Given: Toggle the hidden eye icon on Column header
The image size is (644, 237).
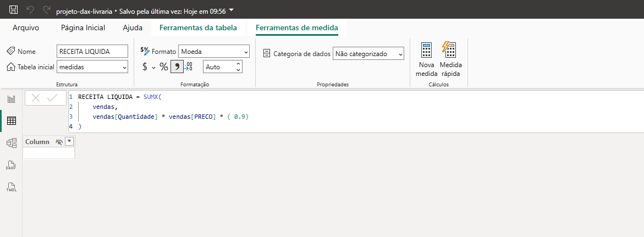Looking at the screenshot, I should tap(59, 142).
